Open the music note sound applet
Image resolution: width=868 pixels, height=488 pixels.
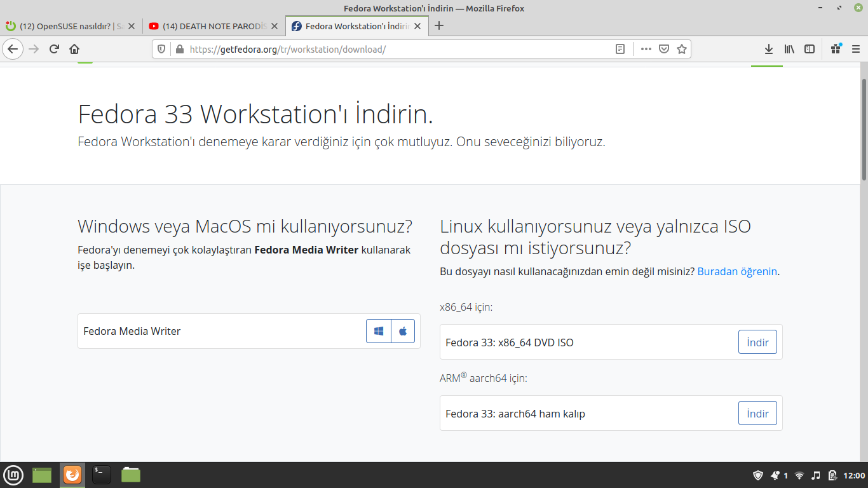point(816,475)
